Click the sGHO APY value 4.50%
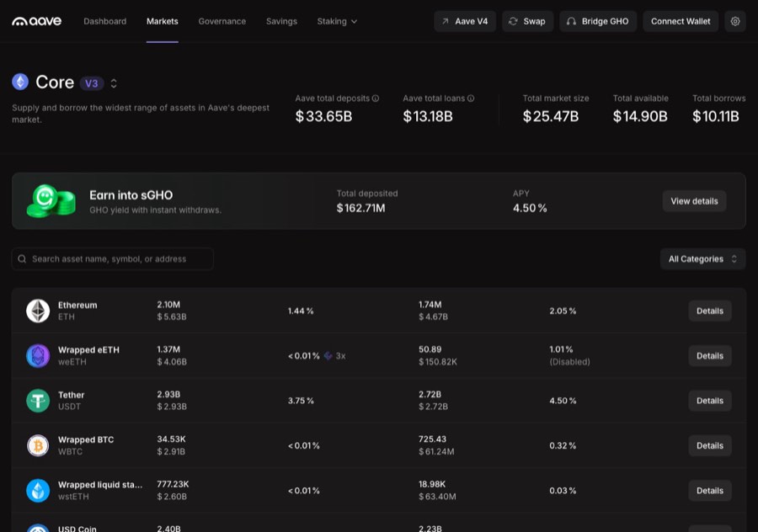This screenshot has height=532, width=758. coord(530,208)
